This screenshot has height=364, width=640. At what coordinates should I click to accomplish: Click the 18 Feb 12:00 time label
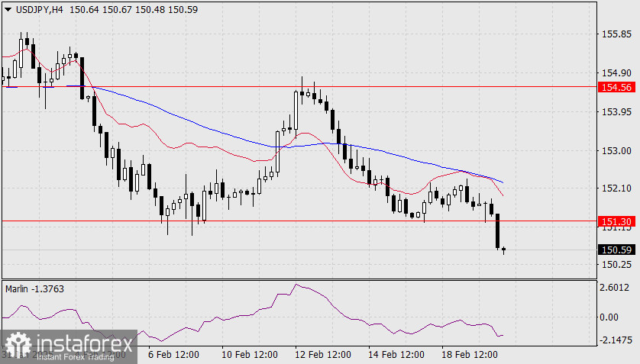click(470, 355)
